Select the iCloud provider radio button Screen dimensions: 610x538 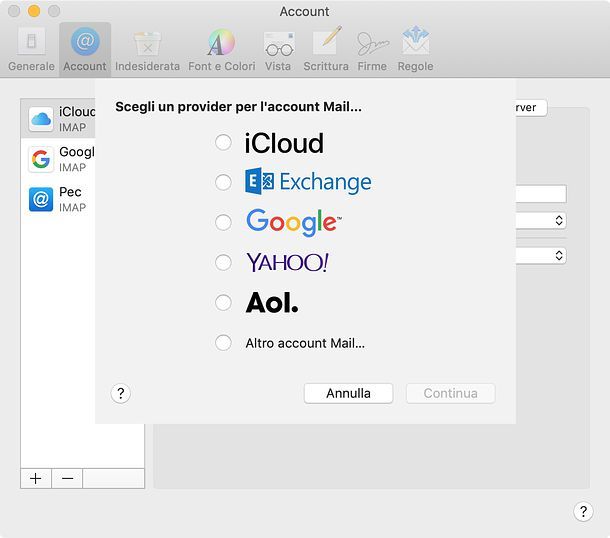click(x=223, y=142)
